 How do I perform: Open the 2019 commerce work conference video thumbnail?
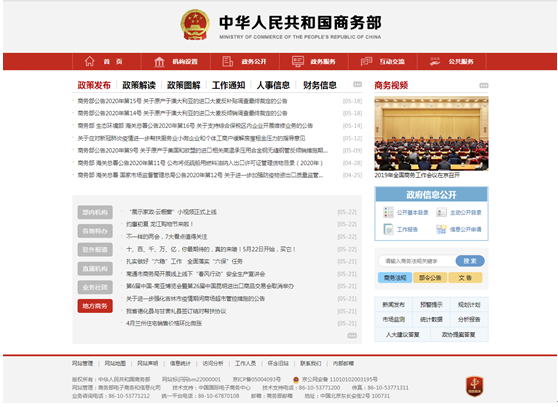pyautogui.click(x=431, y=133)
